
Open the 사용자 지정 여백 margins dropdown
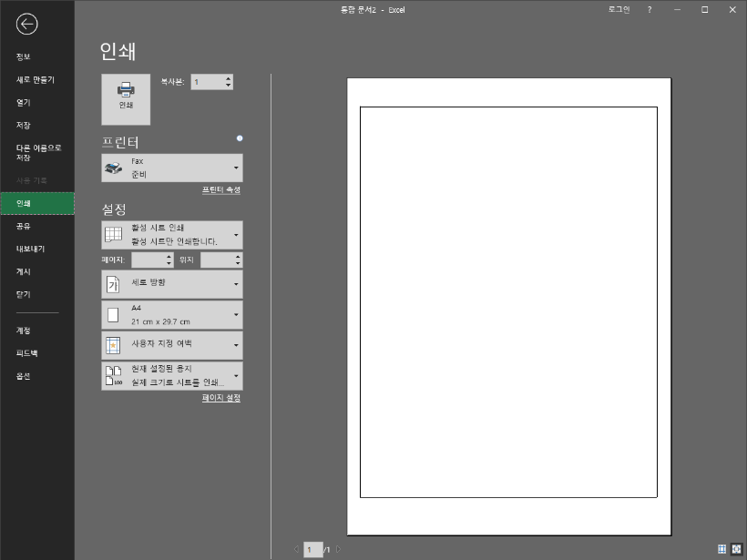click(x=172, y=345)
